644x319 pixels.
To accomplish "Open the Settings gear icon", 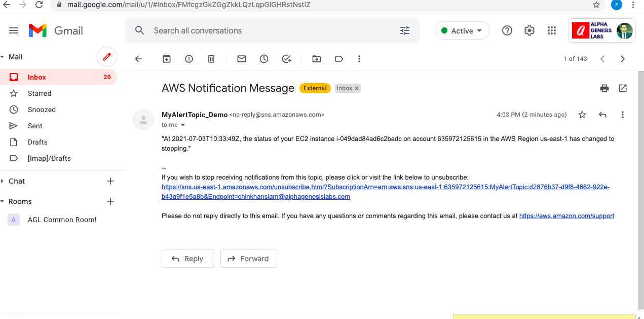I will 529,30.
